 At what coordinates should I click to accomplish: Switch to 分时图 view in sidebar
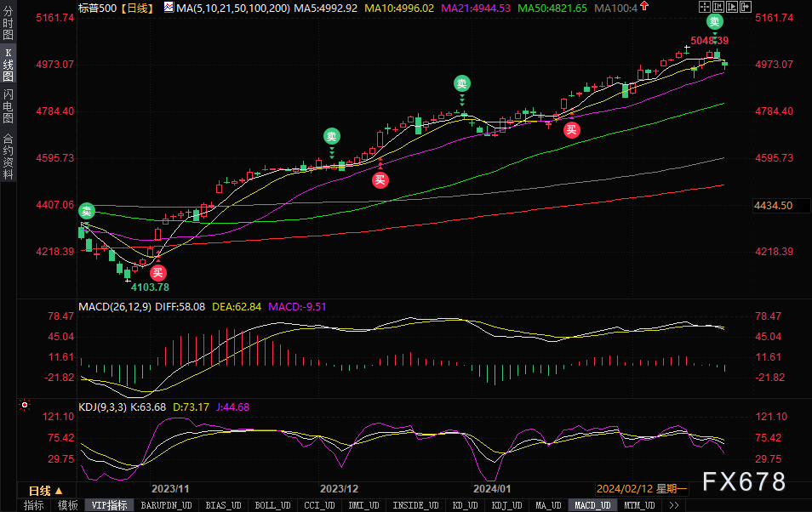pyautogui.click(x=8, y=24)
